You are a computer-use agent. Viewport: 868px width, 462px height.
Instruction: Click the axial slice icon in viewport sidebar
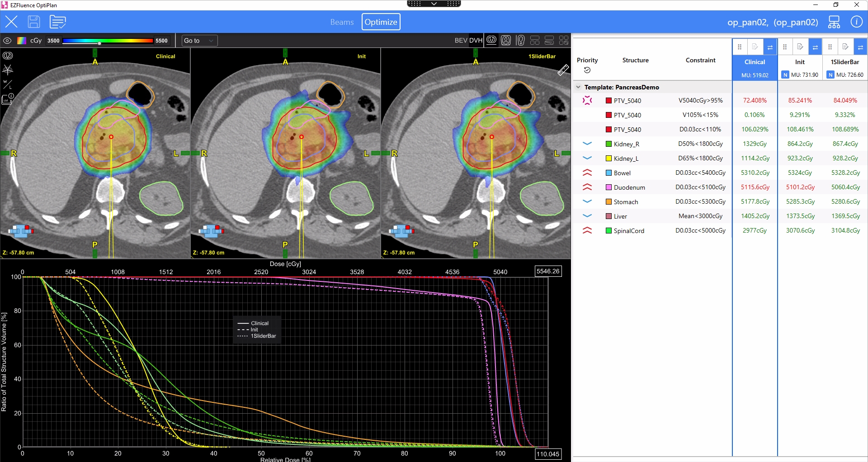(x=8, y=56)
